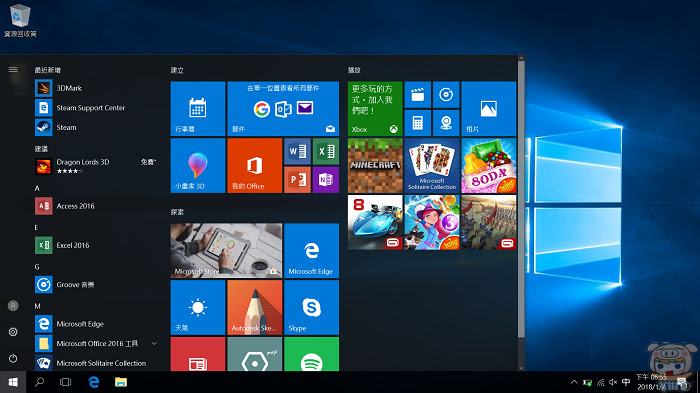
Task: Launch the Asphalt 8 racing tile
Action: [375, 222]
